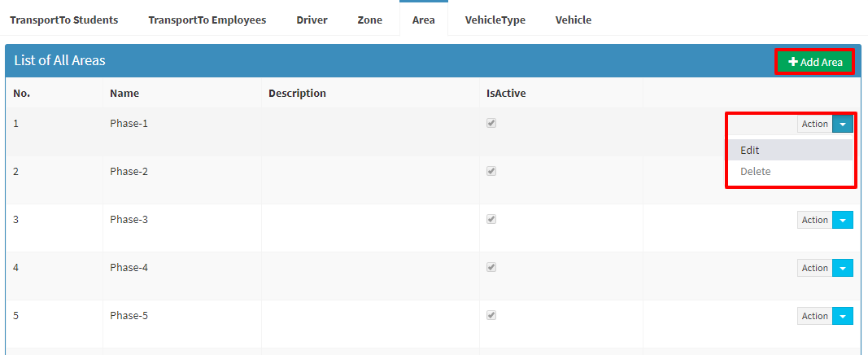Open the Zone tab
Viewport: 868px width, 355px height.
coord(370,20)
